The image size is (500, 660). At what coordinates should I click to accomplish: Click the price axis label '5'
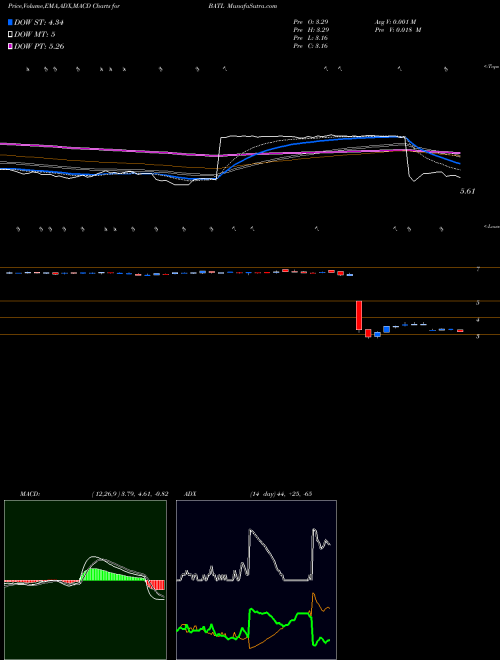coord(478,303)
